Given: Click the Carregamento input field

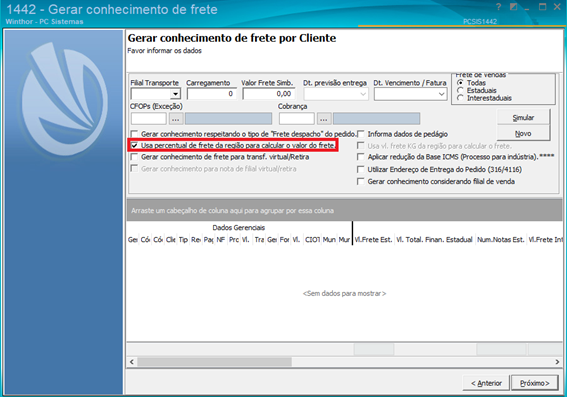Looking at the screenshot, I should pos(211,94).
